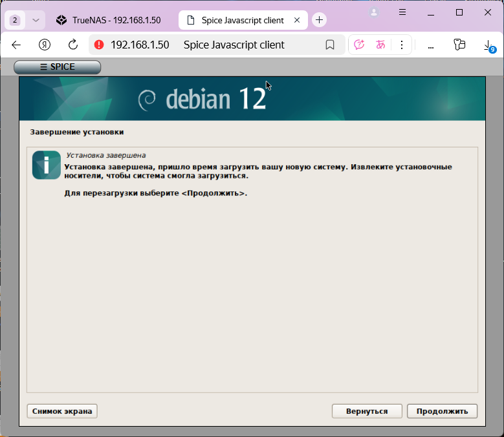
Task: Open the Yandex home icon
Action: click(x=45, y=45)
